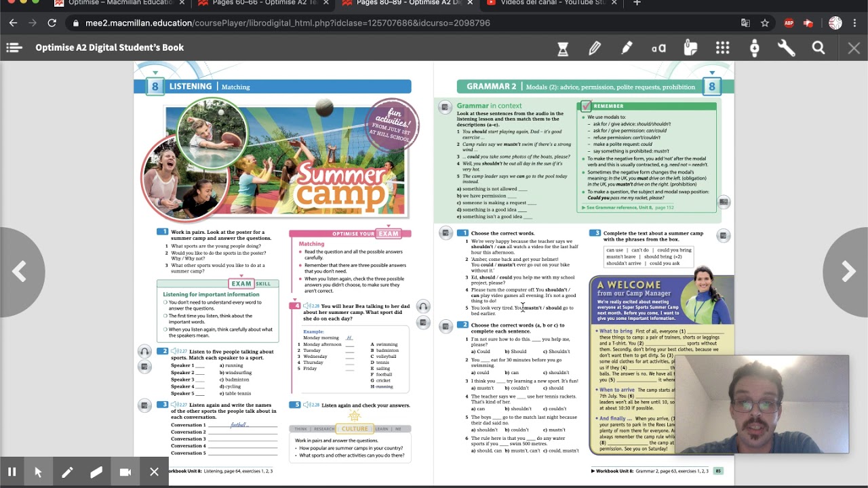Click the browser back arrow
868x488 pixels.
click(13, 23)
